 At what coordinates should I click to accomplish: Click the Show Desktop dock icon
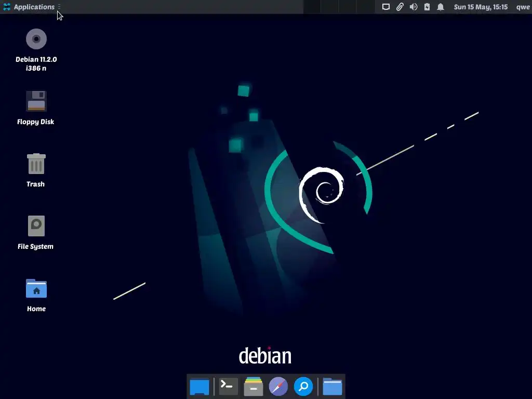point(199,387)
